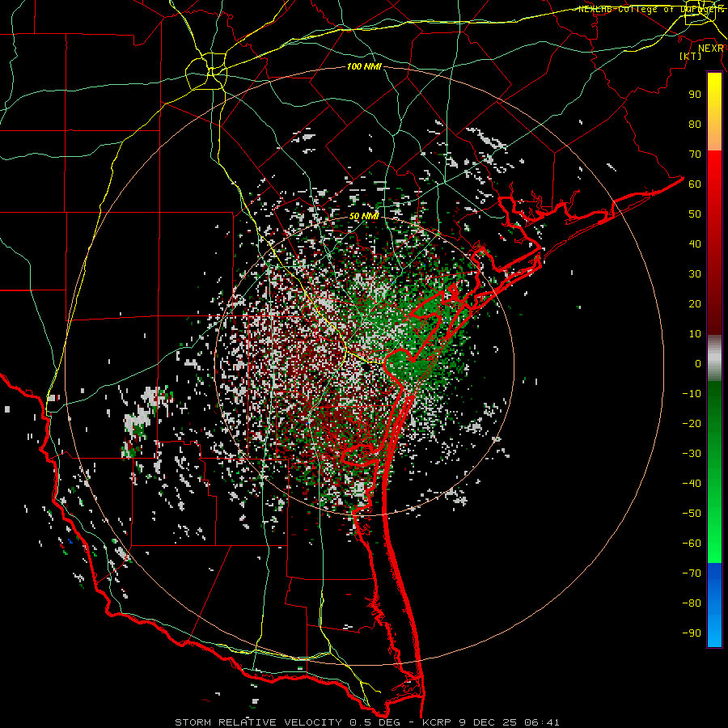Click the gray zero-velocity segment of the color bar
The width and height of the screenshot is (728, 728).
pyautogui.click(x=714, y=358)
